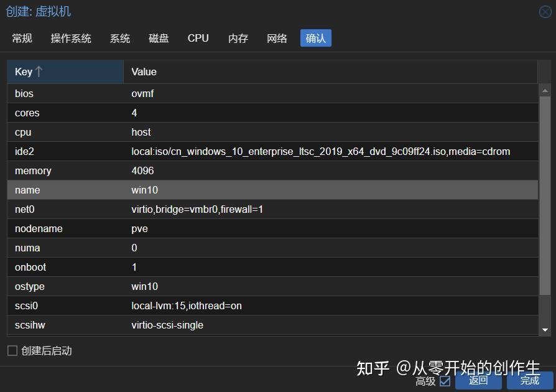The width and height of the screenshot is (556, 392).
Task: Select the ide2 ISO row
Action: (272, 151)
